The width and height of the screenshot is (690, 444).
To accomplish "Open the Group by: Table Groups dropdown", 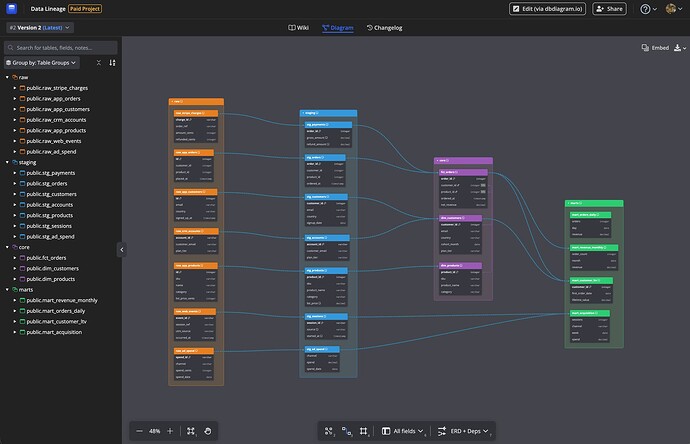I will pos(42,63).
